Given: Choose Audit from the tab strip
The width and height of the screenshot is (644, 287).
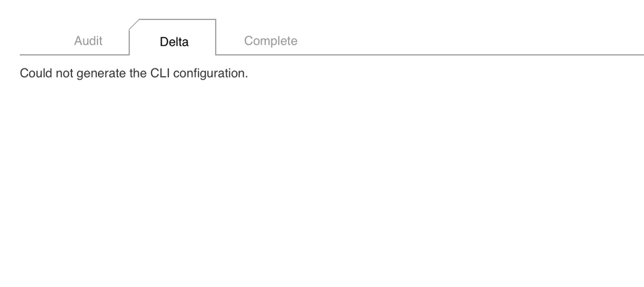Looking at the screenshot, I should [88, 41].
